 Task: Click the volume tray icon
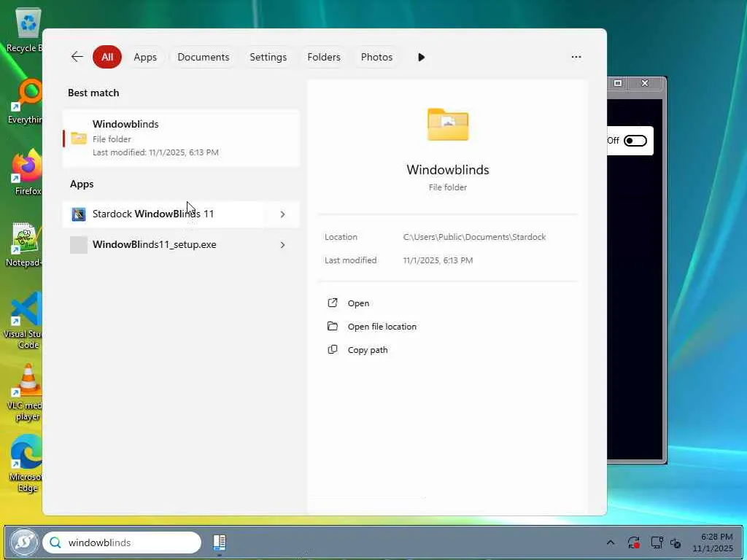click(x=676, y=542)
